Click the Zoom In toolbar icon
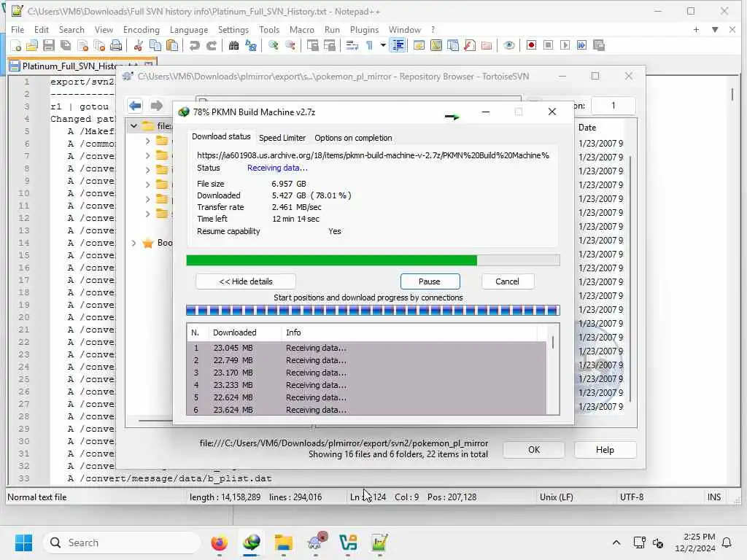This screenshot has width=747, height=560. tap(274, 46)
